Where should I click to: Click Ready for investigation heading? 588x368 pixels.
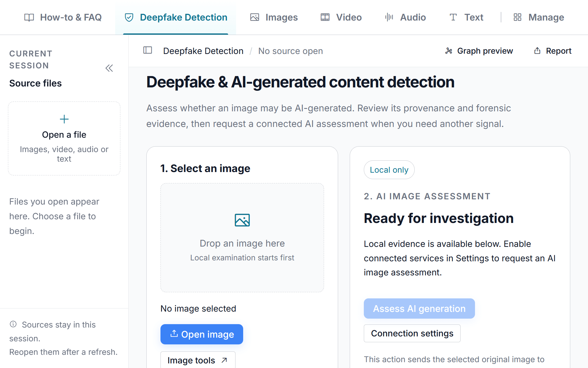(x=439, y=218)
